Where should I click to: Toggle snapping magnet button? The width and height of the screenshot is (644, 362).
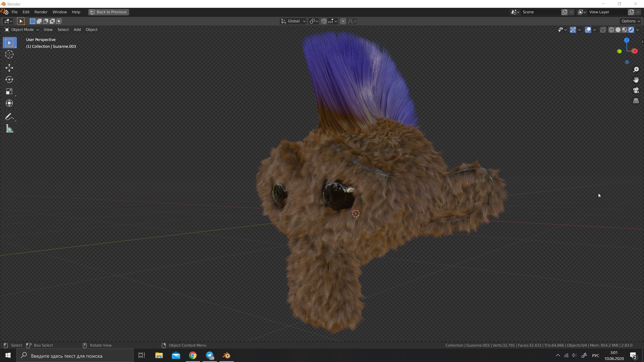click(324, 21)
